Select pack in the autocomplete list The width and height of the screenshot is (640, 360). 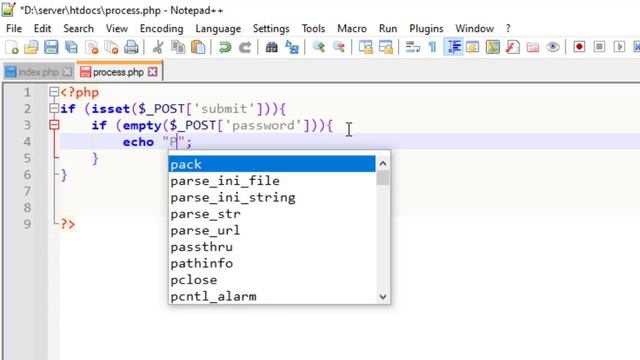[272, 164]
